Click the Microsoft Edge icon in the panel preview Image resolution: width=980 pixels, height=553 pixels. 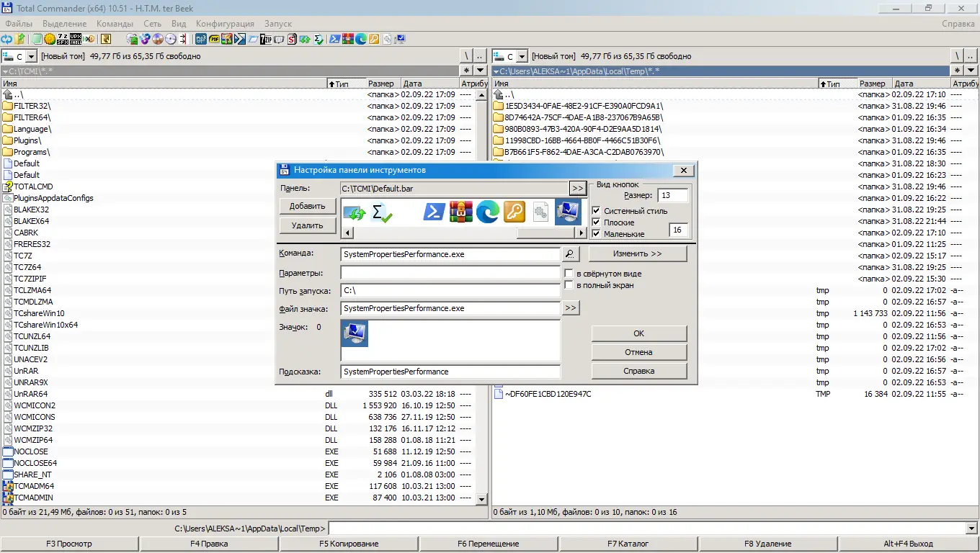[x=487, y=212]
